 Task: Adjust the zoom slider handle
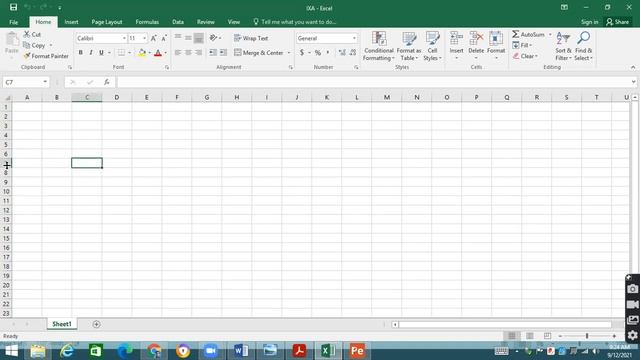click(x=587, y=336)
